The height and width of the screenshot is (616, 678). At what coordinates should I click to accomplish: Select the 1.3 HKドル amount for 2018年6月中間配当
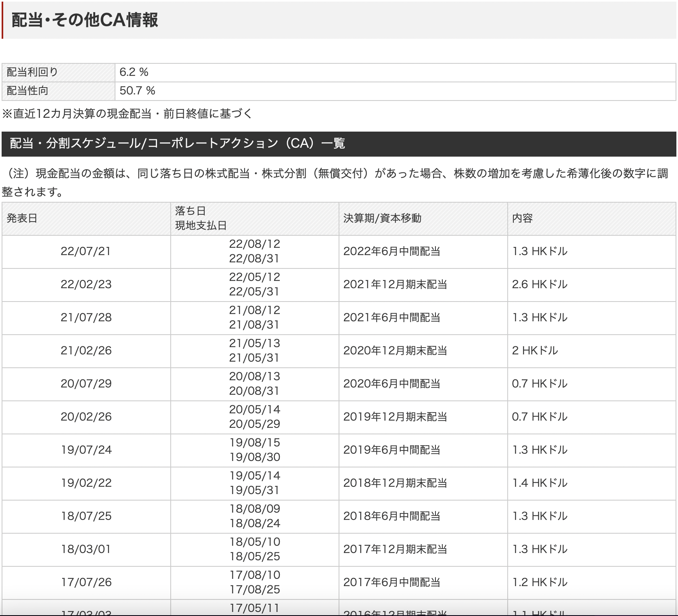(540, 516)
